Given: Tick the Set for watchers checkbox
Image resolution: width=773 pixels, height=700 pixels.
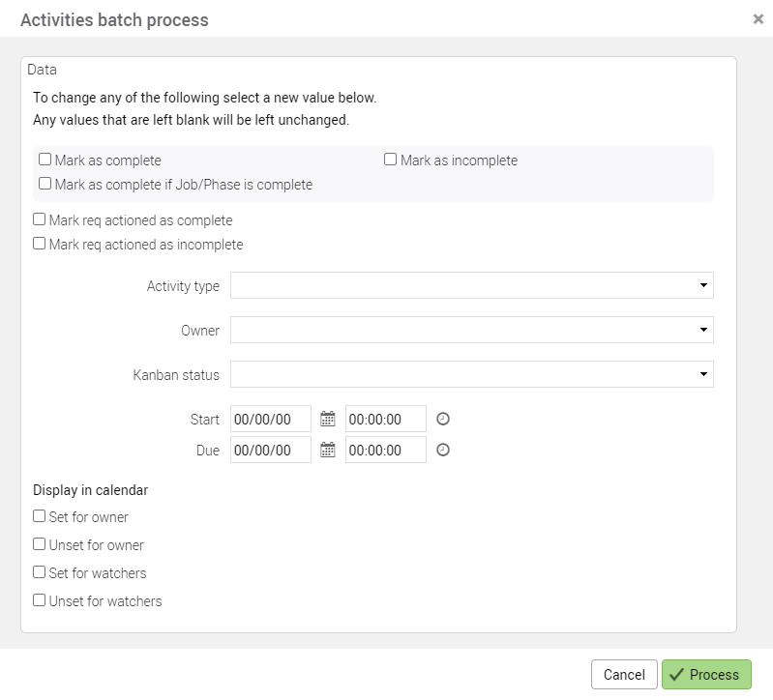Looking at the screenshot, I should pyautogui.click(x=40, y=572).
